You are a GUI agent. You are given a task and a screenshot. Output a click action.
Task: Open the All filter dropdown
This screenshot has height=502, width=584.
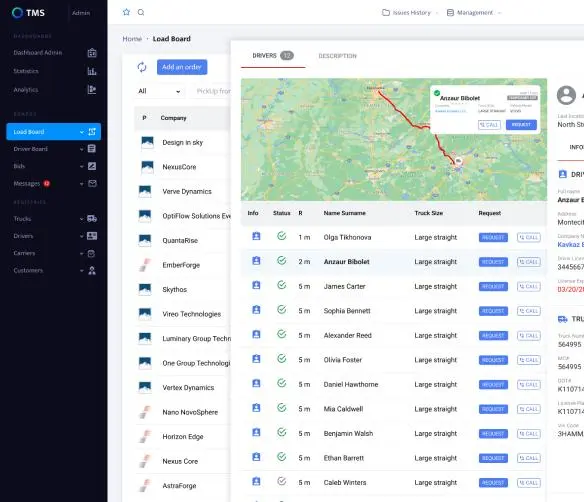(x=159, y=91)
